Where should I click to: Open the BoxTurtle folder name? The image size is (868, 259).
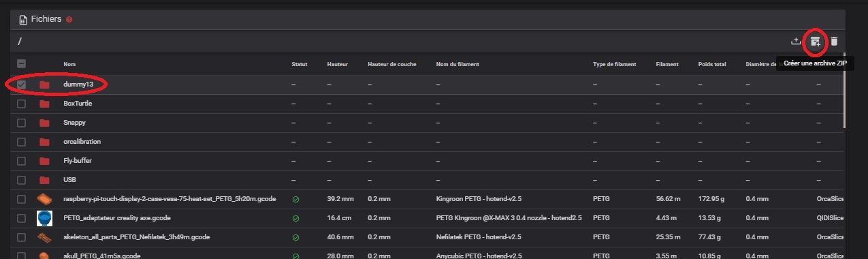click(77, 104)
